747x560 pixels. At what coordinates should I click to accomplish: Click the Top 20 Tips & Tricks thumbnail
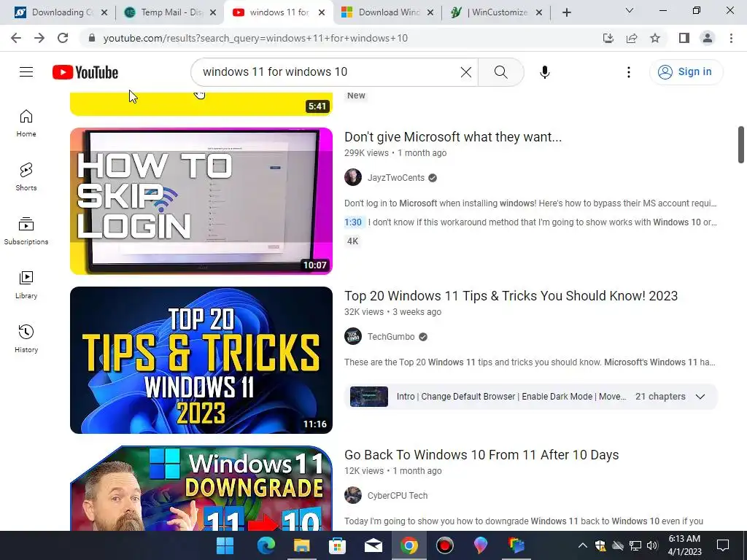click(201, 360)
